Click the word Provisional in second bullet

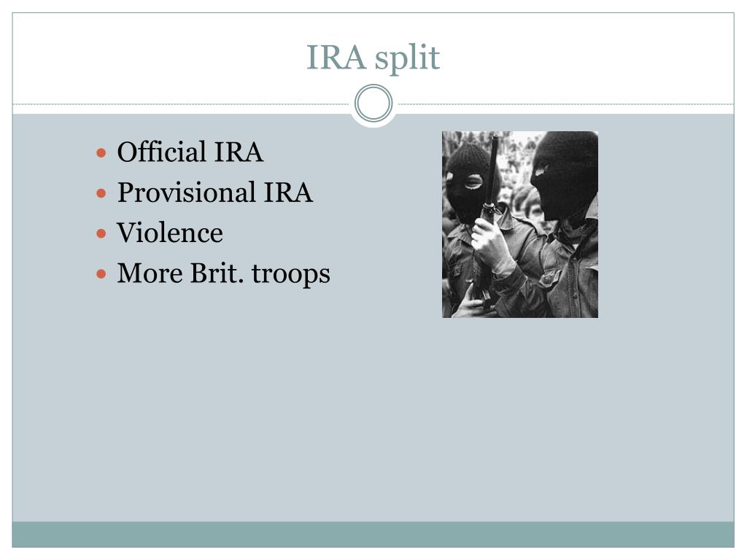[187, 192]
